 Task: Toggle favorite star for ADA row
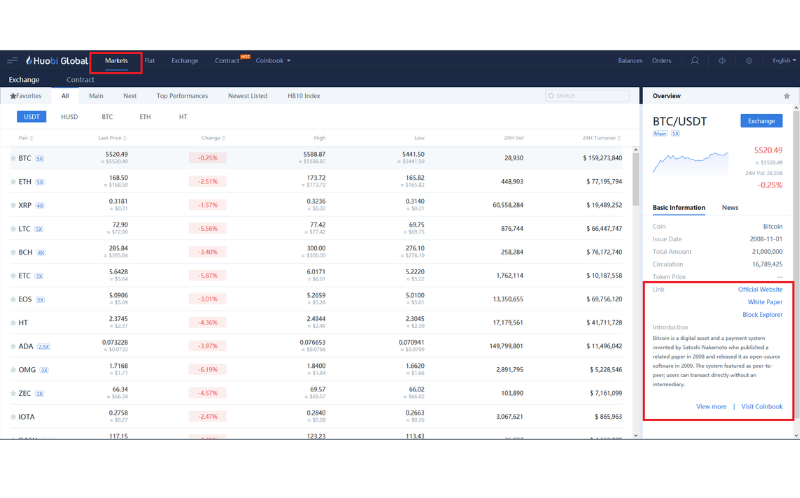click(13, 346)
